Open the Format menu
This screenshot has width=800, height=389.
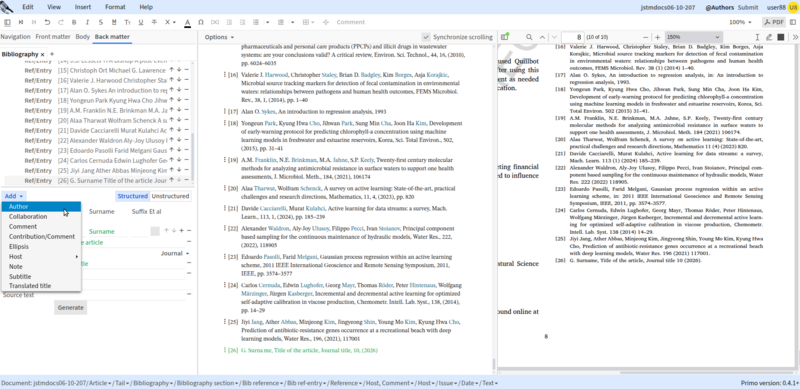click(115, 7)
